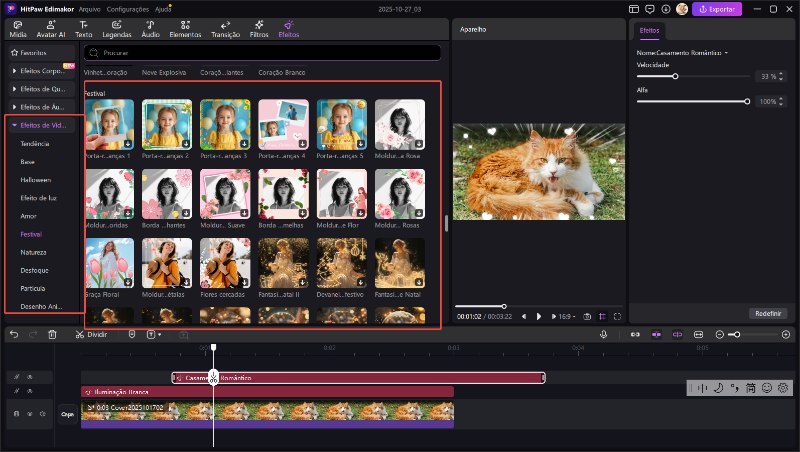This screenshot has height=452, width=800.
Task: Zoom in the timeline with the plus icon
Action: tap(786, 334)
